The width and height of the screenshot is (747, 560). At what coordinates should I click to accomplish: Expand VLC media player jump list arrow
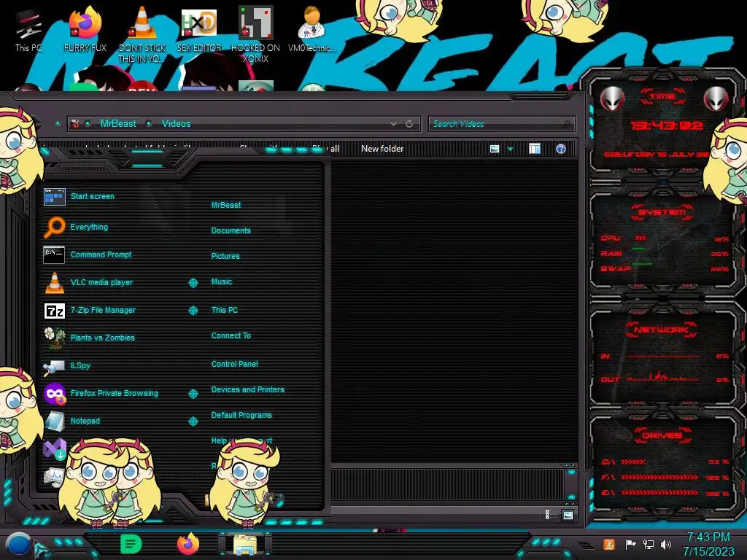click(x=193, y=283)
